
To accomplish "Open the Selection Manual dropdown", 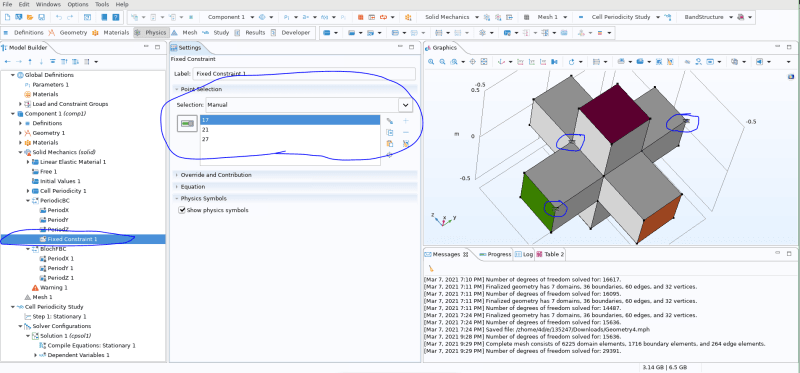I will (405, 105).
